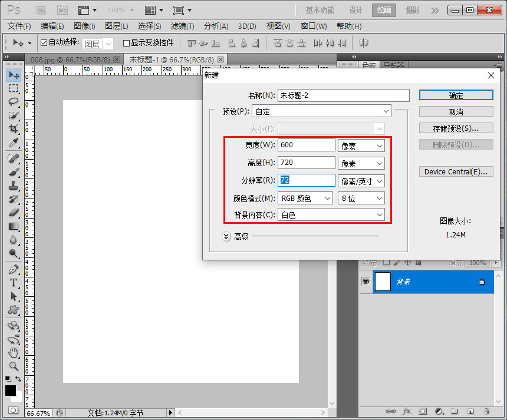Click the 名称 name input field
Viewport: 507px width, 420px height.
tap(343, 95)
